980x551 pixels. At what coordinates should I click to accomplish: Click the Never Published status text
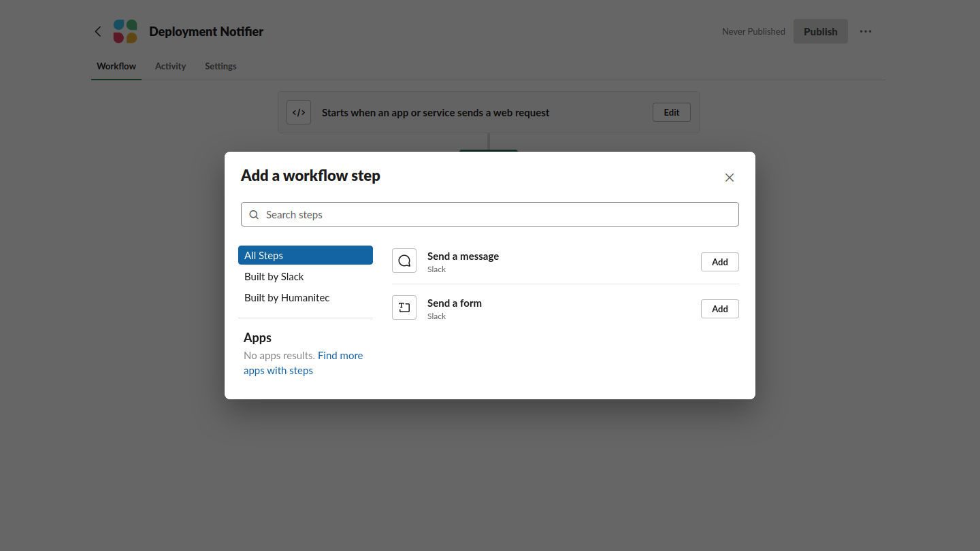pos(753,31)
